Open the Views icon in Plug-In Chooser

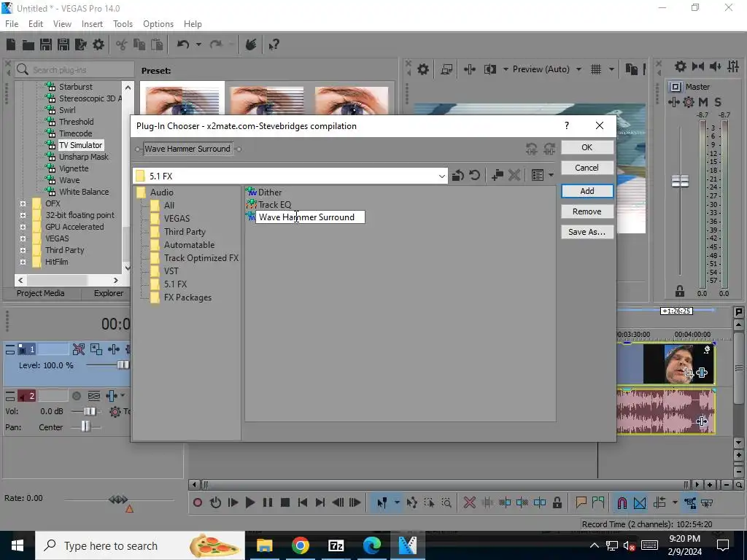538,175
